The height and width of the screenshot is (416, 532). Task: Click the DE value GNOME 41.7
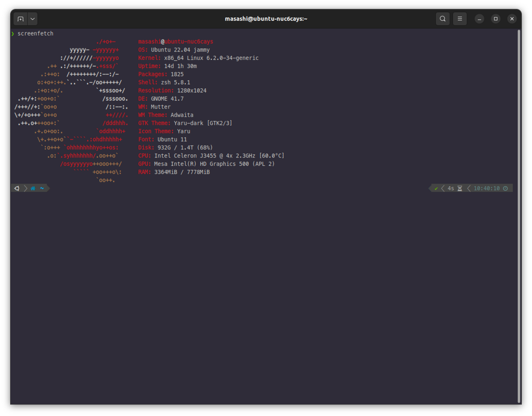(x=167, y=99)
